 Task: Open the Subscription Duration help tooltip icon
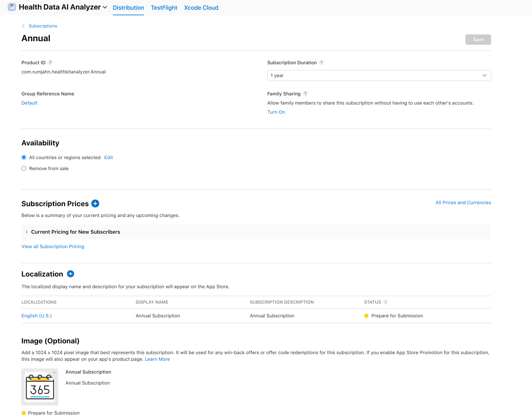click(322, 62)
